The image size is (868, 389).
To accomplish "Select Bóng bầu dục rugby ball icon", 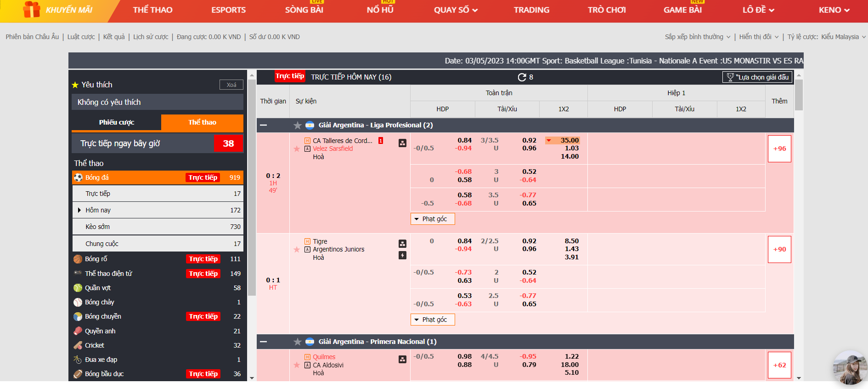I will coord(78,374).
